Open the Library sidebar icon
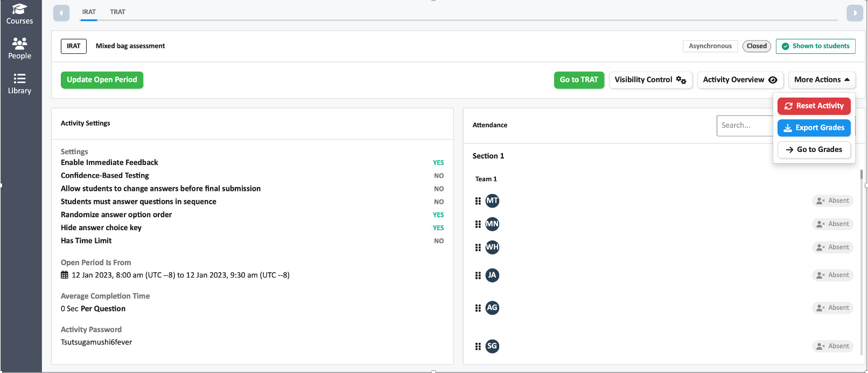 click(x=20, y=84)
